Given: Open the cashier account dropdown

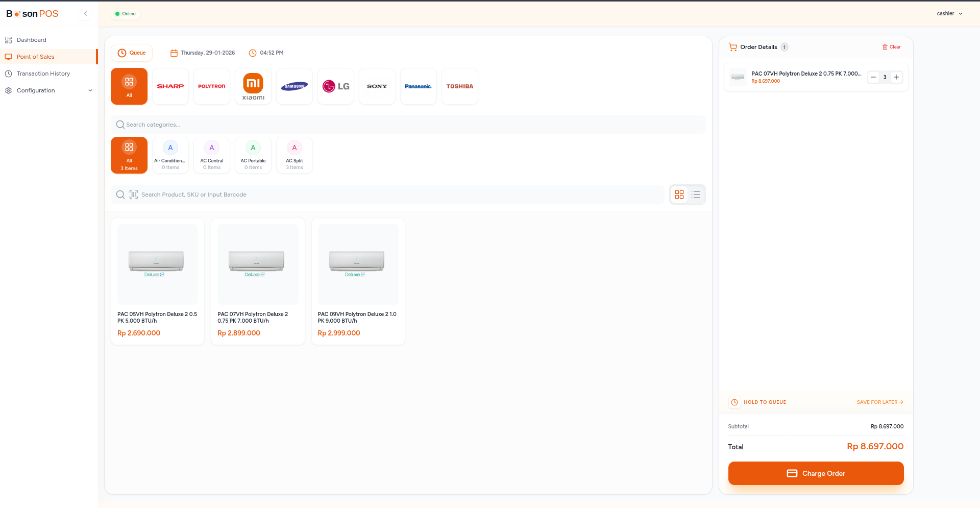Looking at the screenshot, I should click(949, 14).
